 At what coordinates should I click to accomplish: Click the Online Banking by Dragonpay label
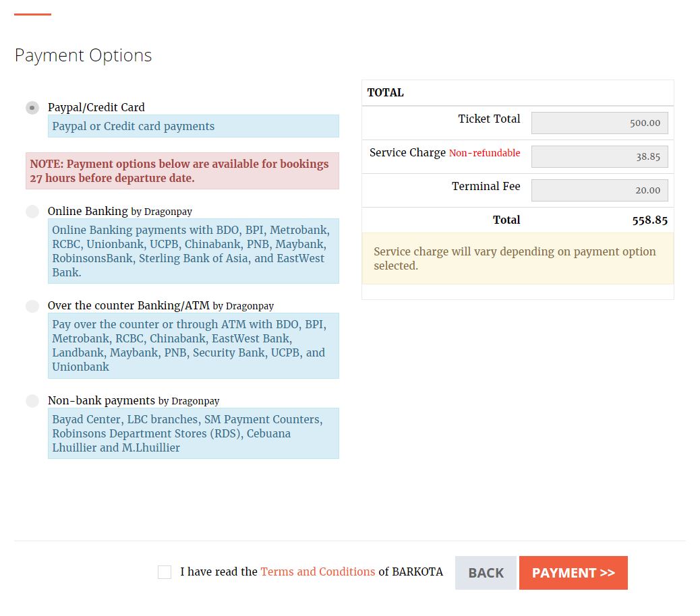coord(119,212)
